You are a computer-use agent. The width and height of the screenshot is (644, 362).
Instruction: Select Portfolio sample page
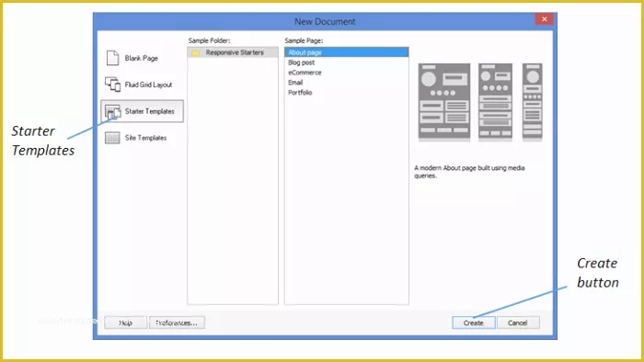point(300,93)
